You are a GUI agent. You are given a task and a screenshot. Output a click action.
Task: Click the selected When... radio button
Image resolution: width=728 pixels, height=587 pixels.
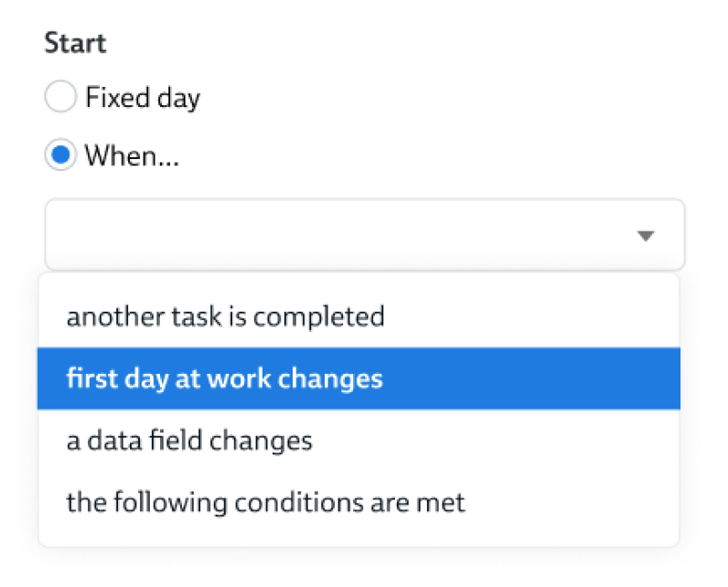pyautogui.click(x=60, y=156)
